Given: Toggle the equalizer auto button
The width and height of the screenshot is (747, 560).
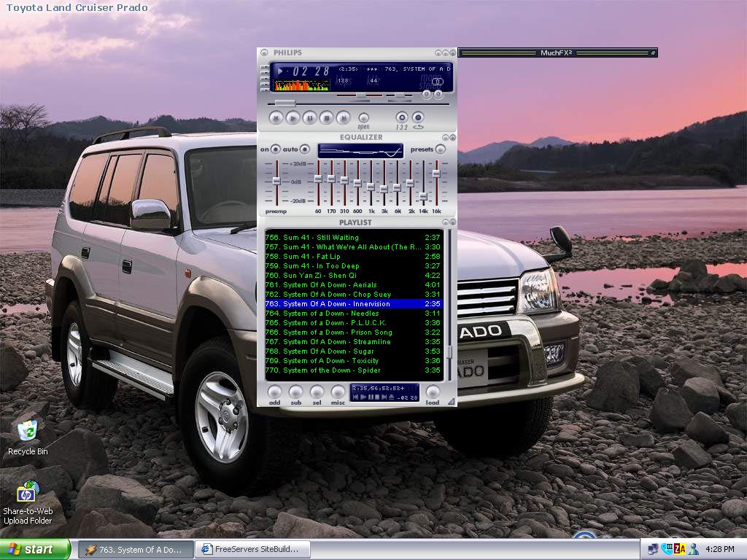Looking at the screenshot, I should pos(305,149).
